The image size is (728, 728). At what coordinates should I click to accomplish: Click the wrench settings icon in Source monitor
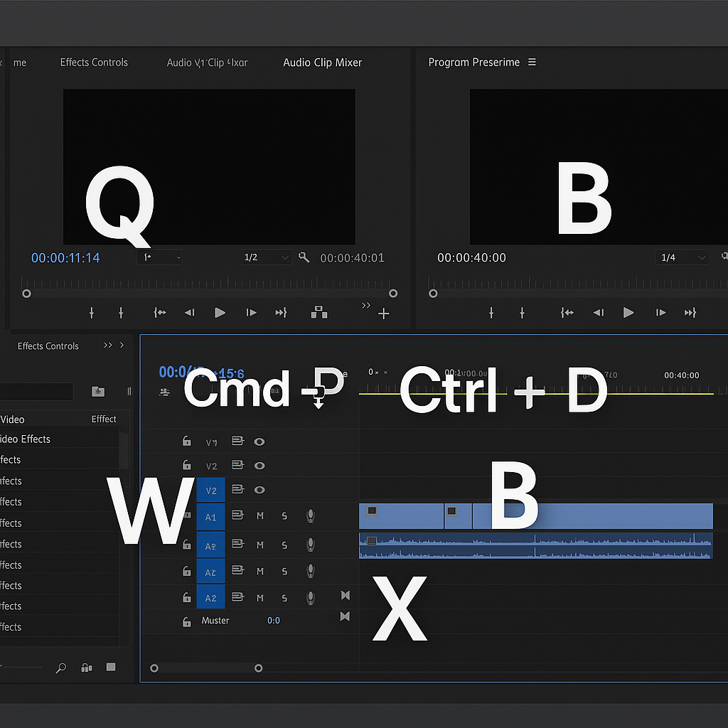(304, 257)
